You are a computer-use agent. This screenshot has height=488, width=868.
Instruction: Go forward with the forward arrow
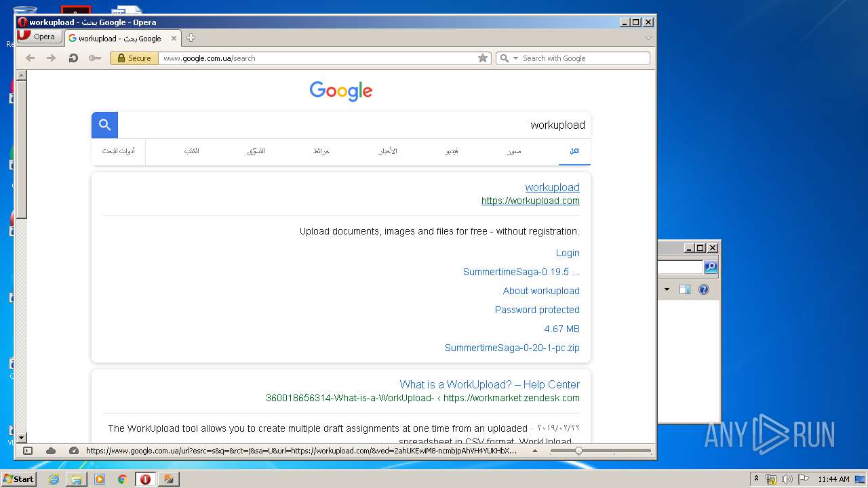[x=51, y=58]
